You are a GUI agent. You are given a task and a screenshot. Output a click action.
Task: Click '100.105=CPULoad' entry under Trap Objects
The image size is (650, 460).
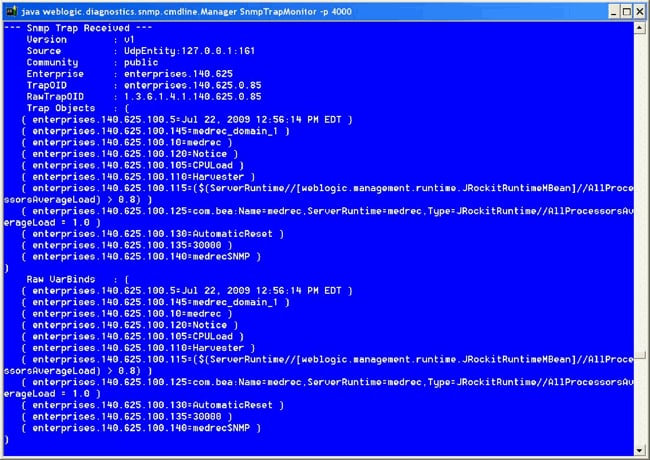coord(133,165)
